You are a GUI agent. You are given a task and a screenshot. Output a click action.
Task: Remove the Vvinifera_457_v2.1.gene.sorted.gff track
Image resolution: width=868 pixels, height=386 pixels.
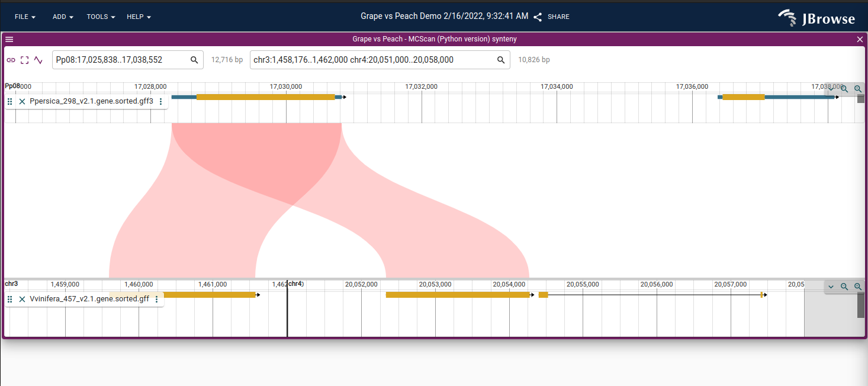point(22,299)
